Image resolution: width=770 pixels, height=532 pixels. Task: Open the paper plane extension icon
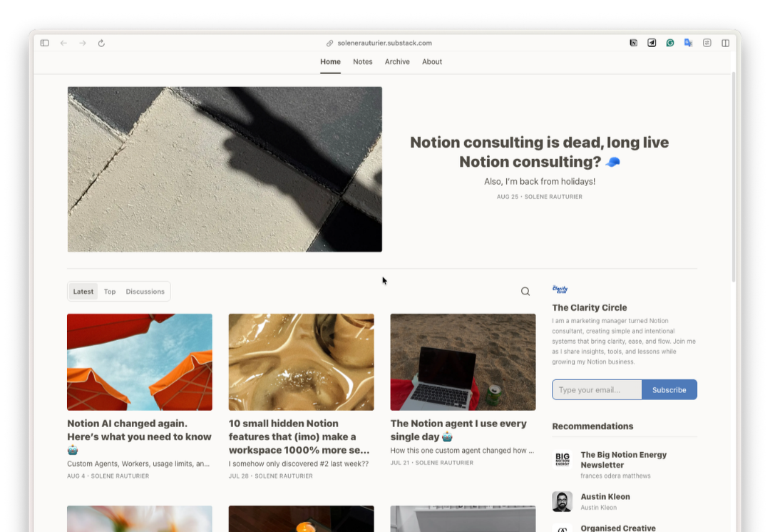(652, 44)
